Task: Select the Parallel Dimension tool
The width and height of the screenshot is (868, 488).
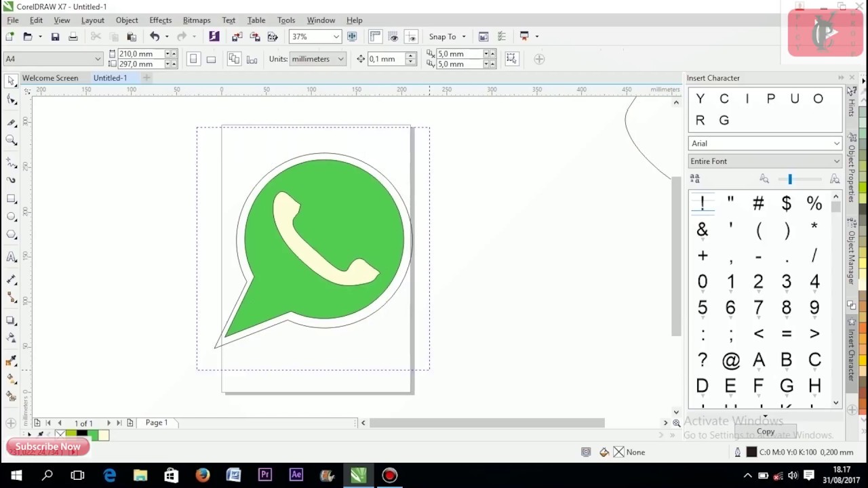Action: click(x=11, y=280)
